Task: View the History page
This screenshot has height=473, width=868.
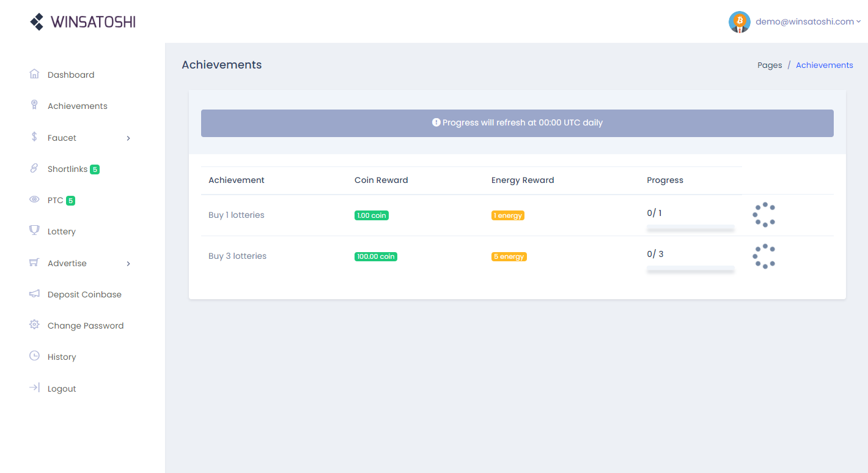Action: [x=62, y=357]
